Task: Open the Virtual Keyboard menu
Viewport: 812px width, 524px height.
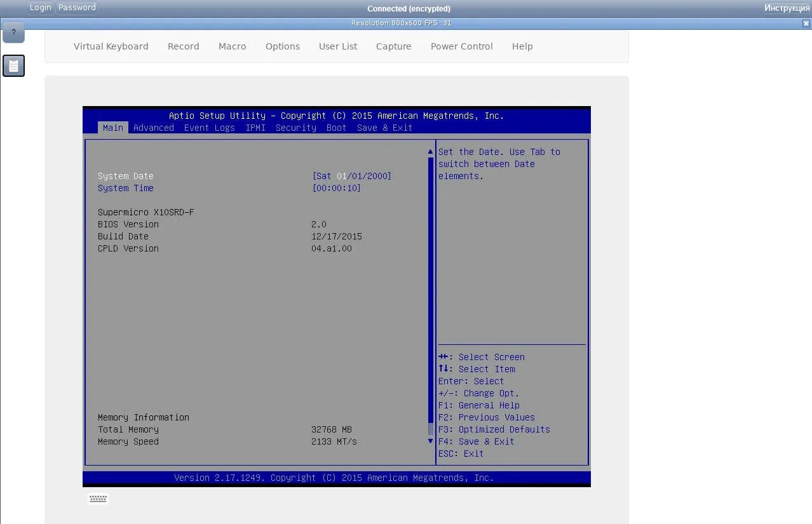Action: [111, 46]
